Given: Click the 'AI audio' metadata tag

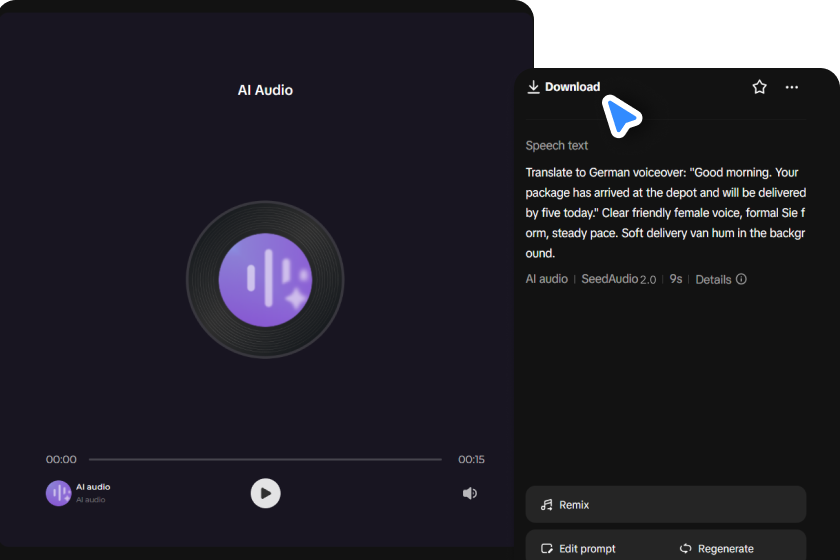Looking at the screenshot, I should coord(546,279).
